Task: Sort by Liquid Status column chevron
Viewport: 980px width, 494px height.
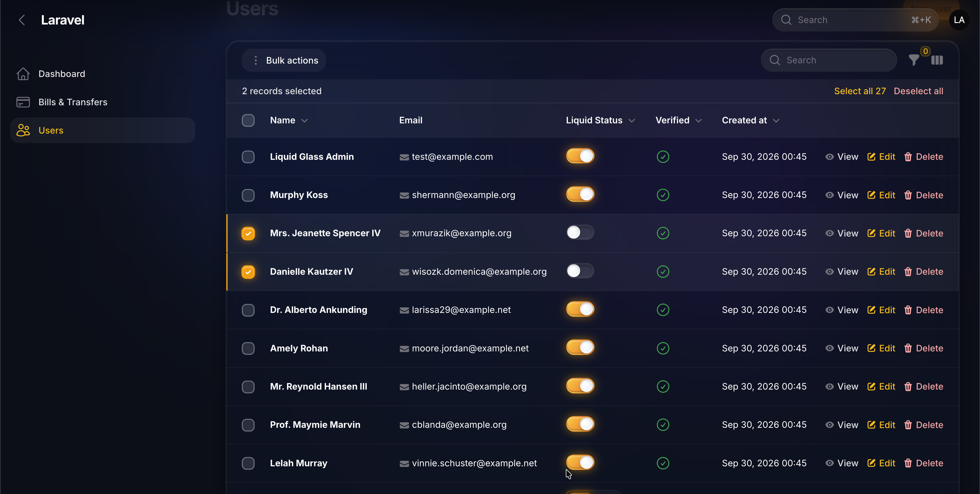Action: tap(632, 121)
